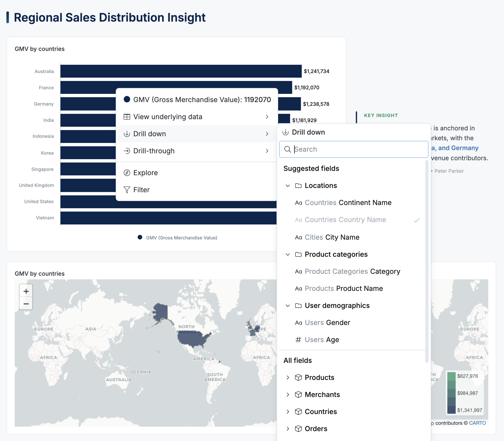Expand the Countries group in All fields
Image resolution: width=504 pixels, height=441 pixels.
288,412
